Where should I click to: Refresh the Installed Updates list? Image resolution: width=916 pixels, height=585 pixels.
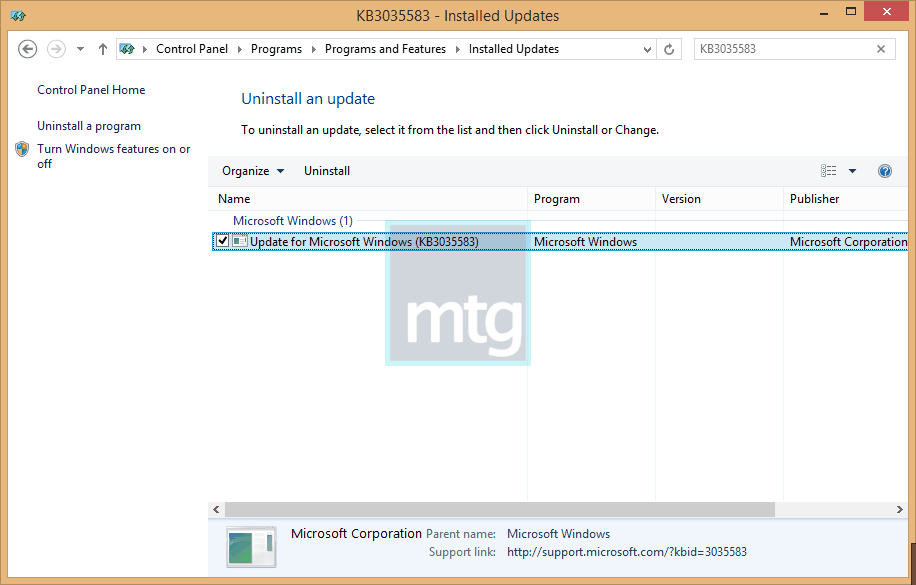click(669, 50)
